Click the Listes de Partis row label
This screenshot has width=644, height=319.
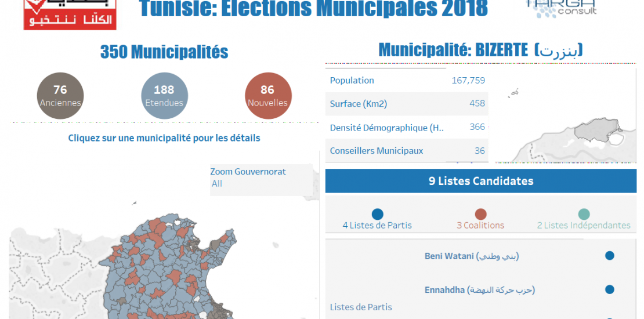361,307
